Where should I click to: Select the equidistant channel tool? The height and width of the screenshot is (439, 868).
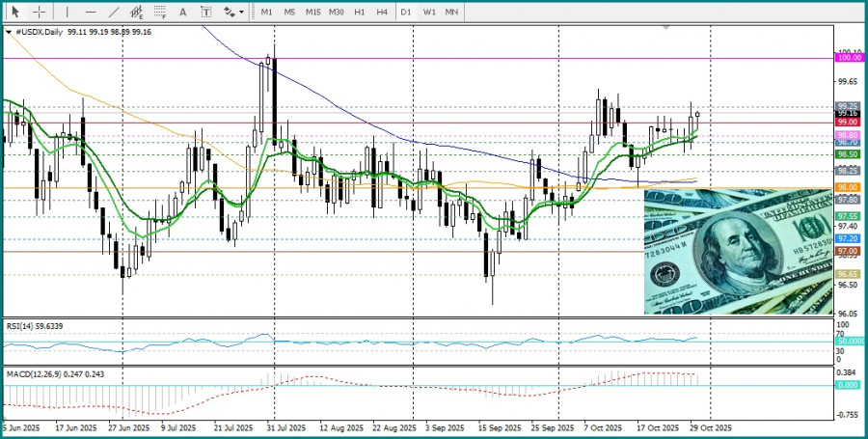pos(137,12)
